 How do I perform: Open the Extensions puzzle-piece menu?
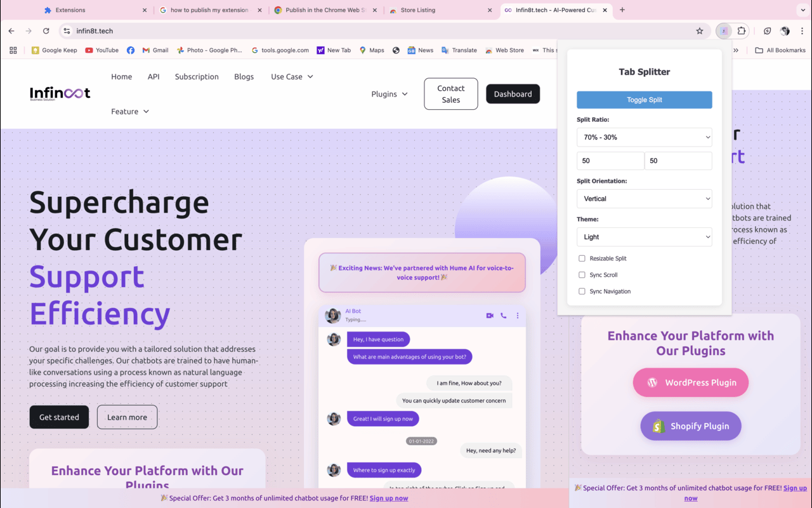click(741, 31)
